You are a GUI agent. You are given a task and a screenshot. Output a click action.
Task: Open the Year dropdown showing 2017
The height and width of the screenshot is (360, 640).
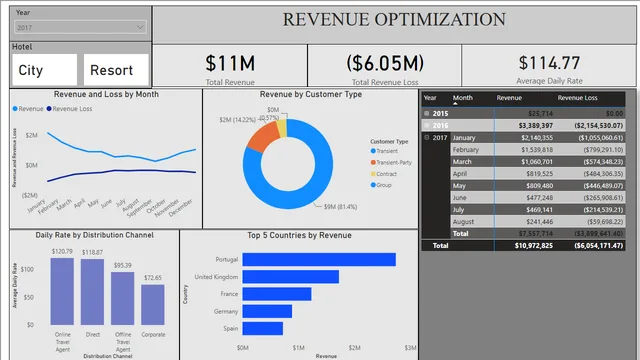pos(80,27)
